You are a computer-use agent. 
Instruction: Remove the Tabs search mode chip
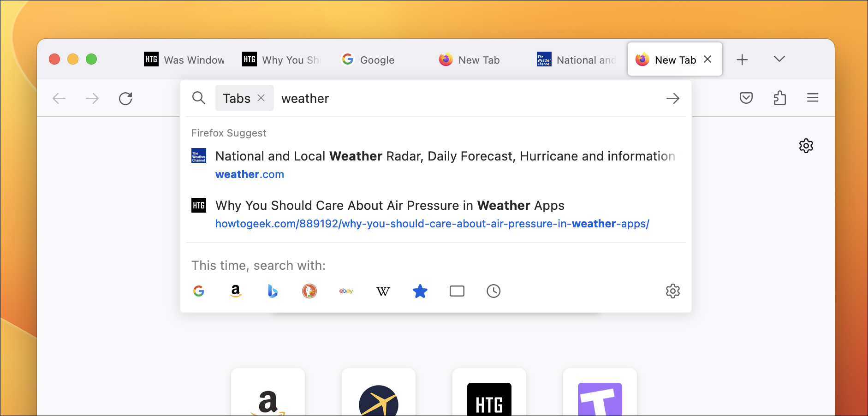261,98
